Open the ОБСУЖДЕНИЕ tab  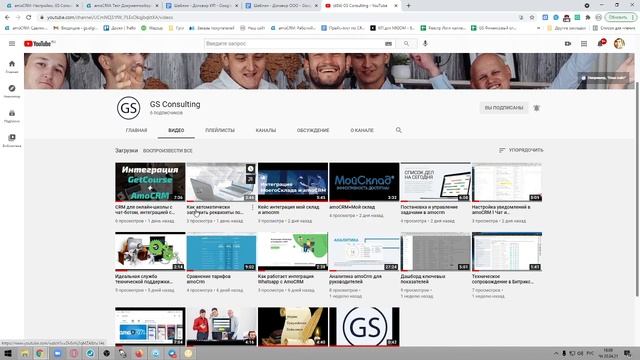click(x=313, y=130)
